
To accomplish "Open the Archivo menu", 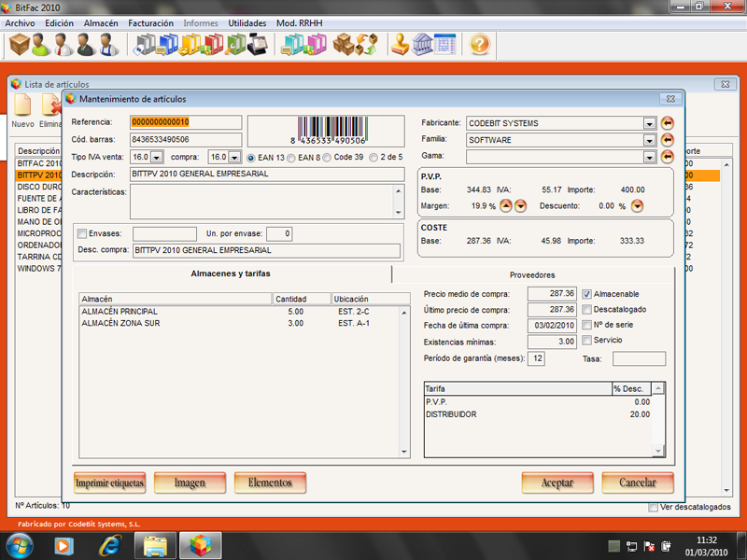I will tap(20, 22).
